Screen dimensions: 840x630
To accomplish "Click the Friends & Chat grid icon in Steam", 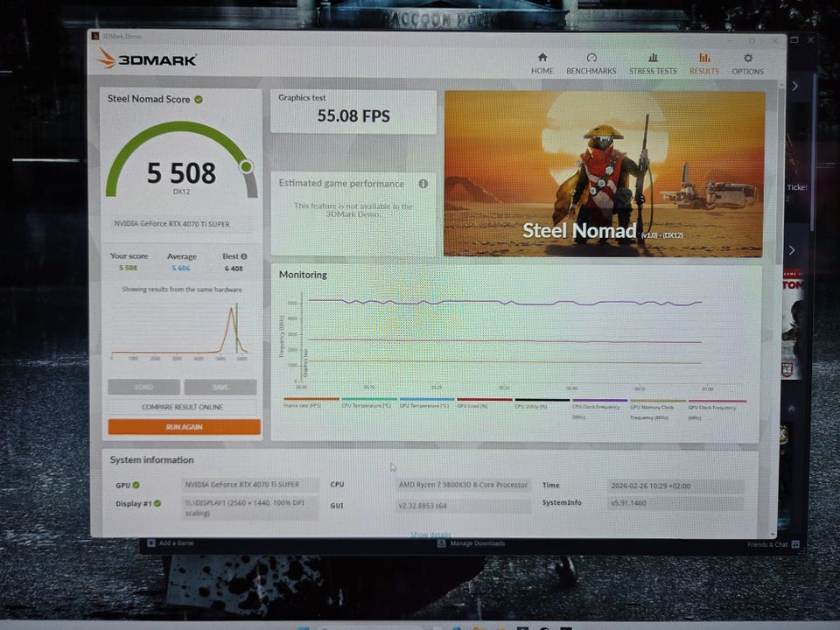I will point(795,544).
